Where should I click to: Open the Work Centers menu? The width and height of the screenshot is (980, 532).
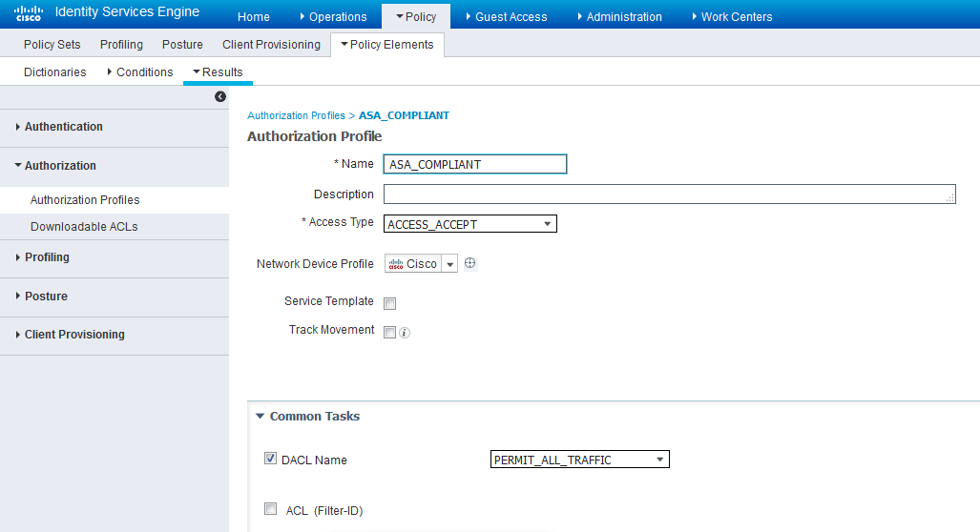coord(732,17)
